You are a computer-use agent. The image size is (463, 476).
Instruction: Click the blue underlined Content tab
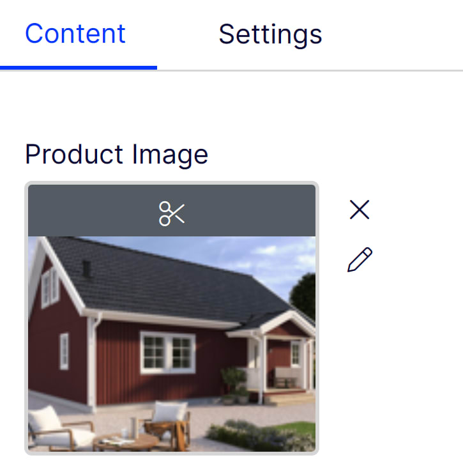(75, 34)
